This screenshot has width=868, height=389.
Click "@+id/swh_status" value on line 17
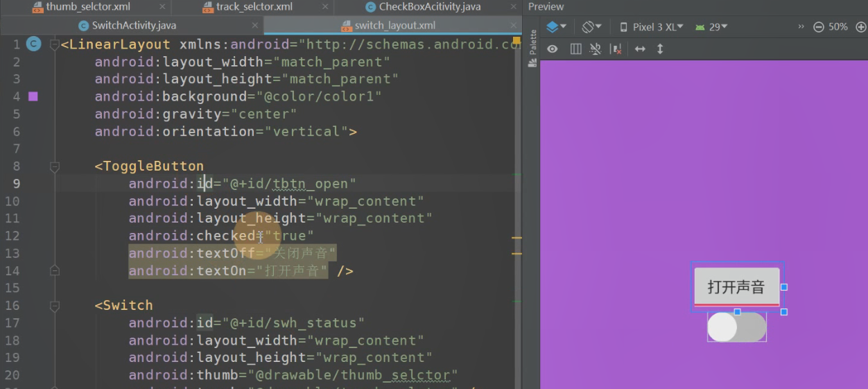click(293, 323)
